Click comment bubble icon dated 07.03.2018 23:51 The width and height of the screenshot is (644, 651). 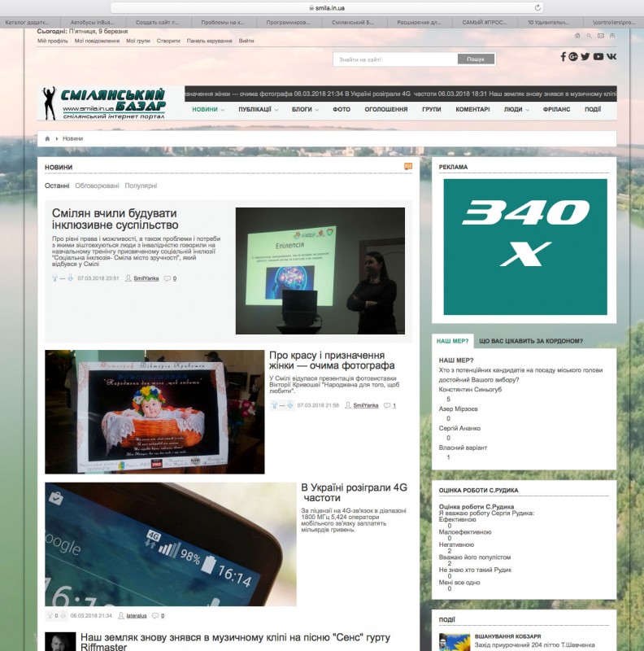pos(168,278)
